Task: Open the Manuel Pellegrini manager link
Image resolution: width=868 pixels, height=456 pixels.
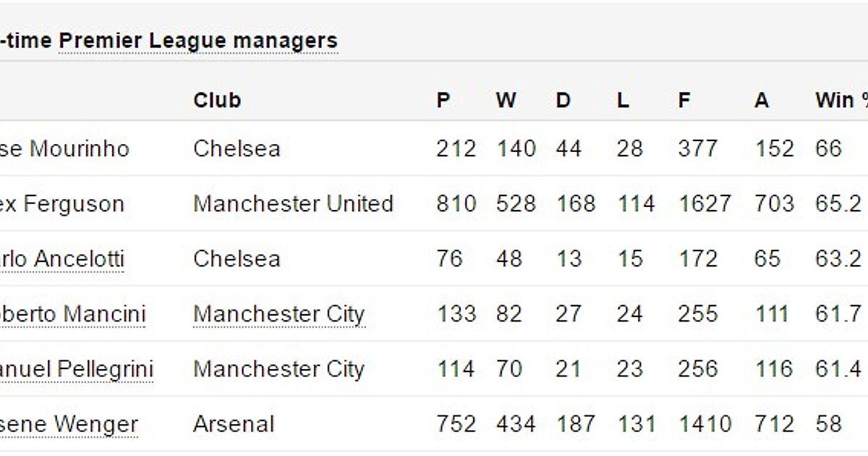Action: 77,369
